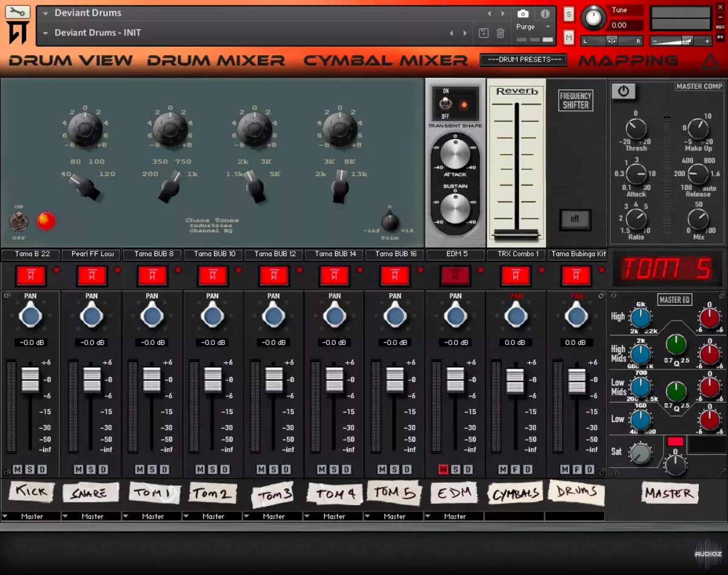
Task: Switch to the Drum Mixer tab
Action: [x=216, y=61]
